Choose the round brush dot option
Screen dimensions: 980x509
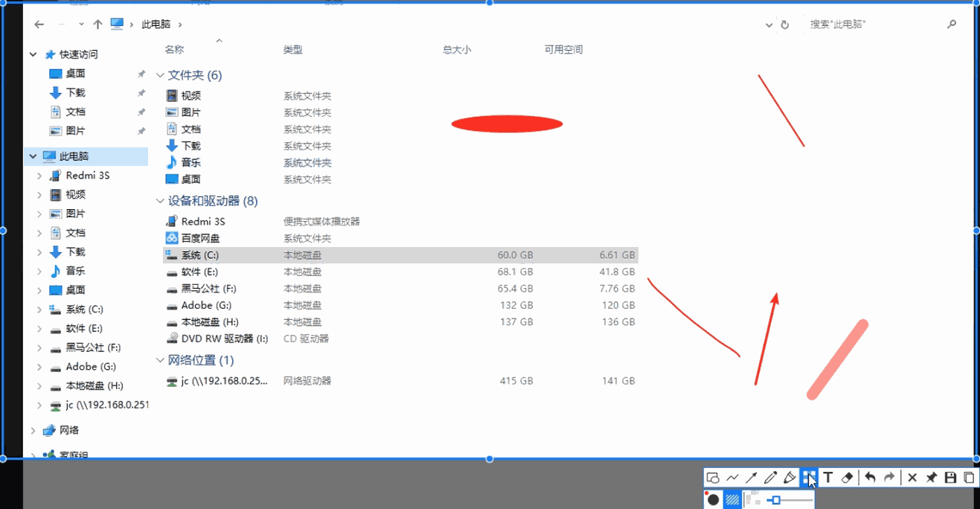coord(713,500)
